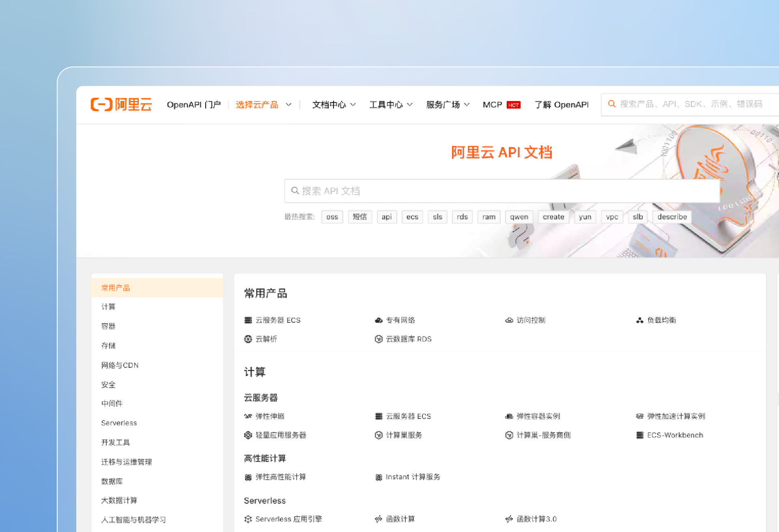The height and width of the screenshot is (532, 779).
Task: Click the 短信 hot search tag
Action: 360,217
